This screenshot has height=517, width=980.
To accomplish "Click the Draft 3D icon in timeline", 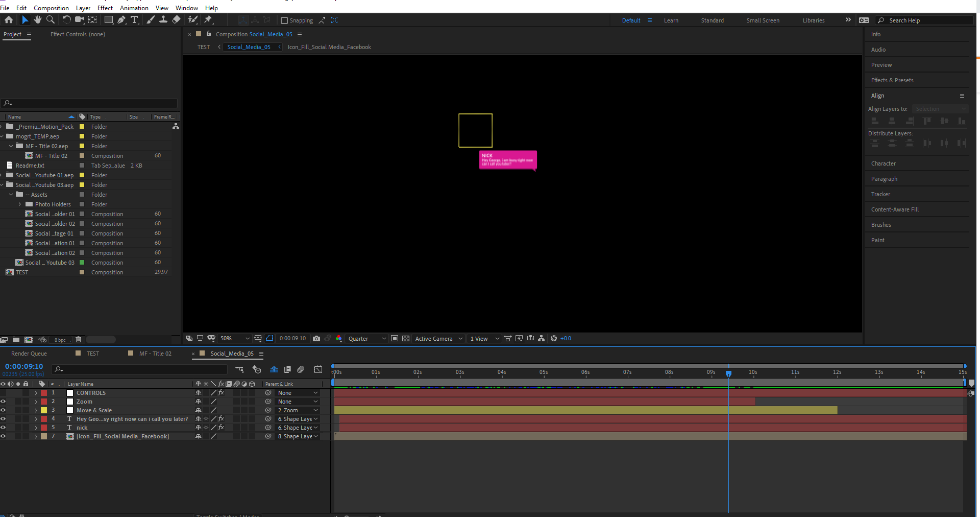I will click(x=257, y=369).
